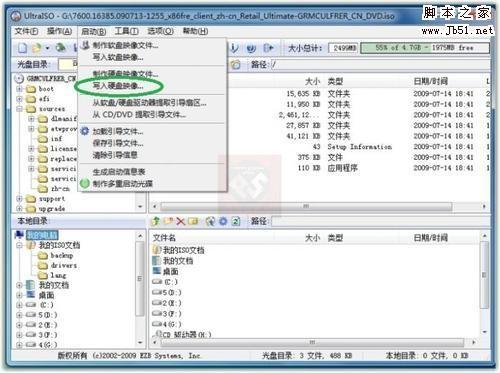Click the green save disc toolbar icon
The width and height of the screenshot is (500, 373).
pyautogui.click(x=60, y=48)
